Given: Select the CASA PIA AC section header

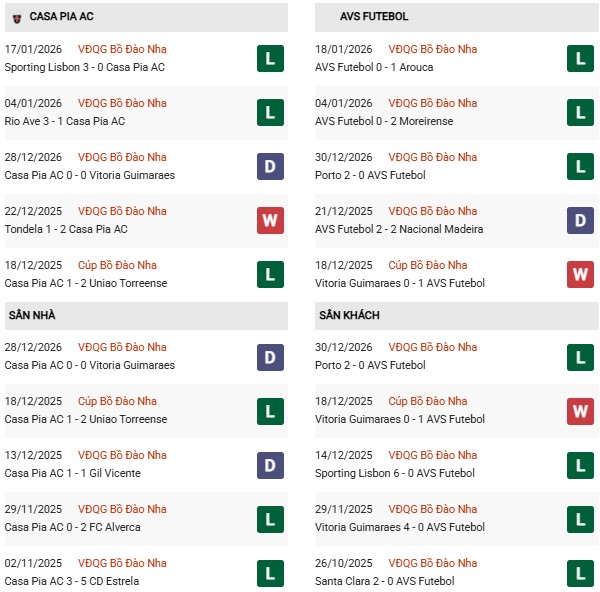Looking at the screenshot, I should click(63, 17).
